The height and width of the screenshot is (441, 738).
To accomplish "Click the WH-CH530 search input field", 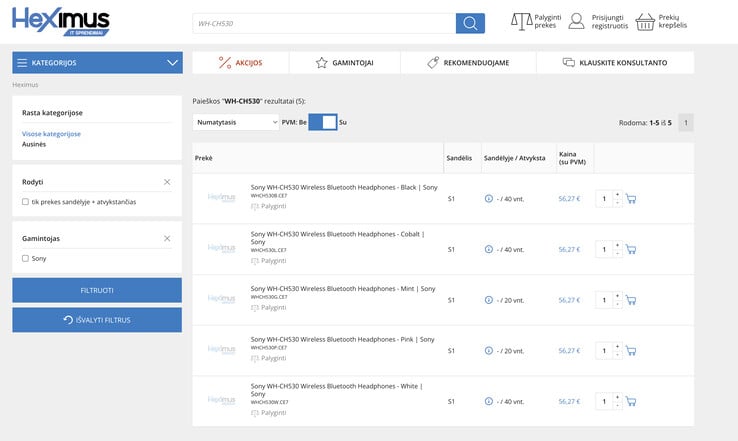I will tap(324, 23).
